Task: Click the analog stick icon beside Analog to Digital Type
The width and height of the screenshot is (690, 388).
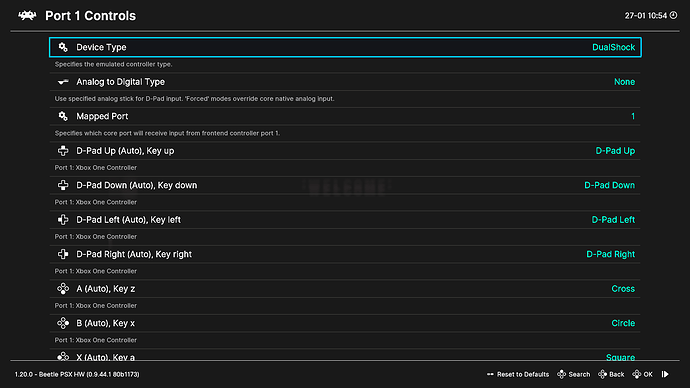Action: (x=63, y=82)
